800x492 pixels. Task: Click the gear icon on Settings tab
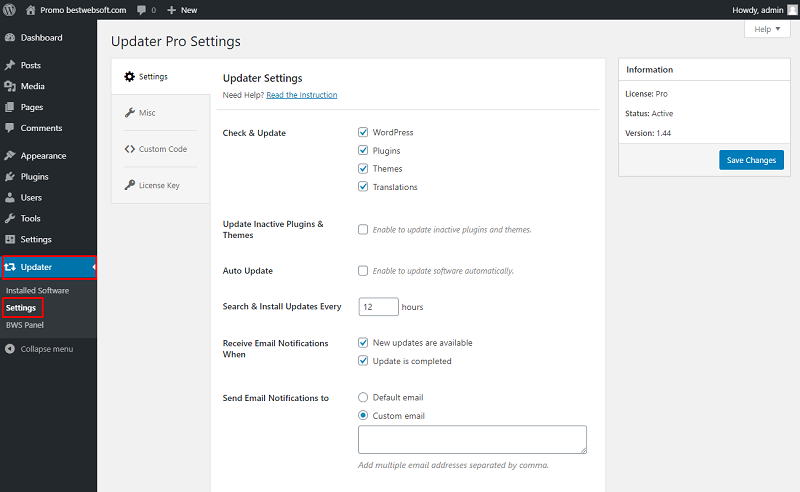pyautogui.click(x=130, y=77)
